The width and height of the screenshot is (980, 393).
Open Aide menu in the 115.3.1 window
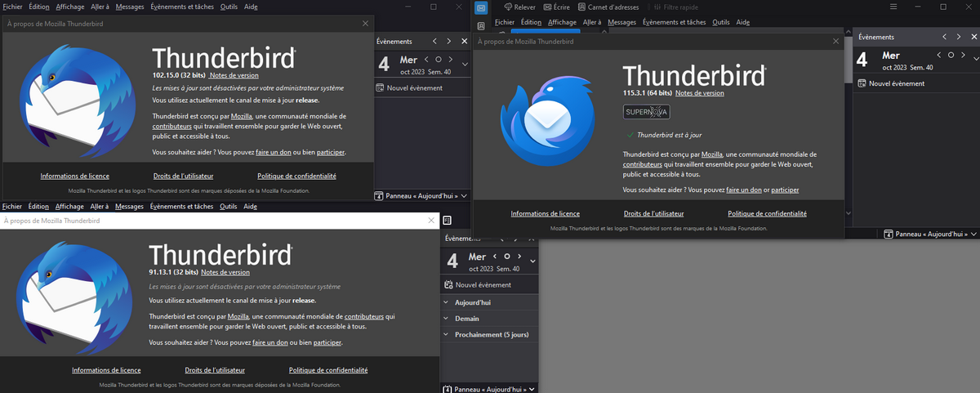point(742,22)
